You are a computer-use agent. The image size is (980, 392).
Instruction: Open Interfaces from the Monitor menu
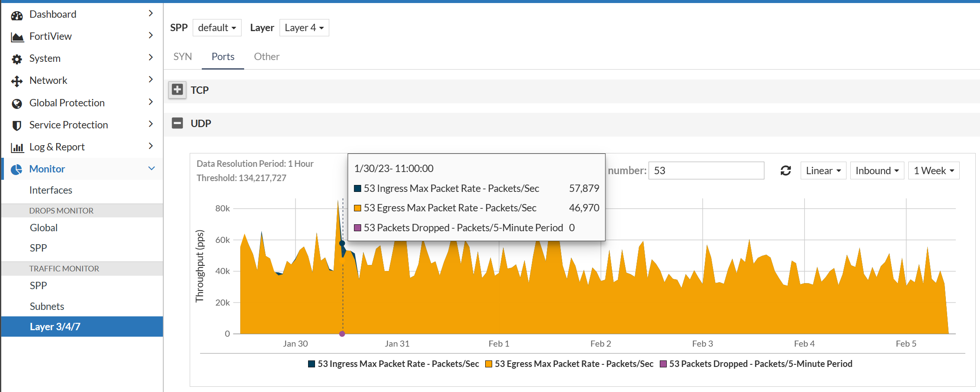pyautogui.click(x=51, y=190)
